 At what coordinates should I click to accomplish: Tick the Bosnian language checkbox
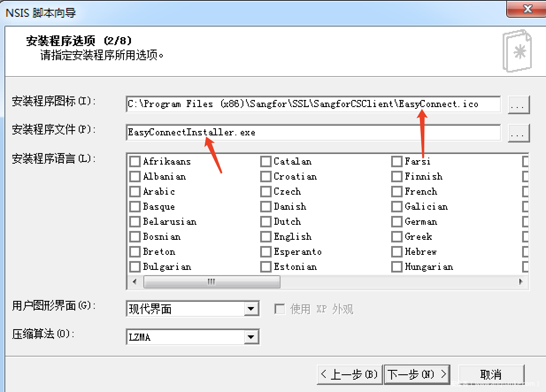click(135, 237)
